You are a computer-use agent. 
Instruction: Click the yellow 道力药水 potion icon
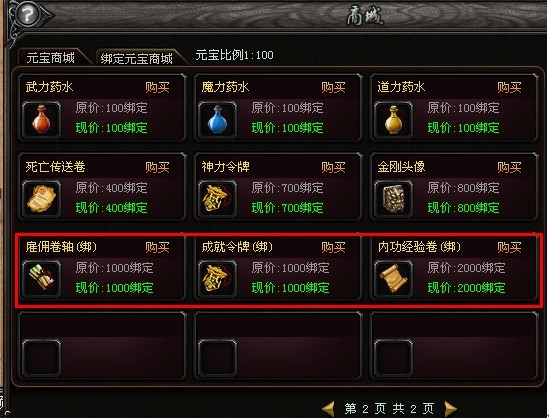click(393, 119)
